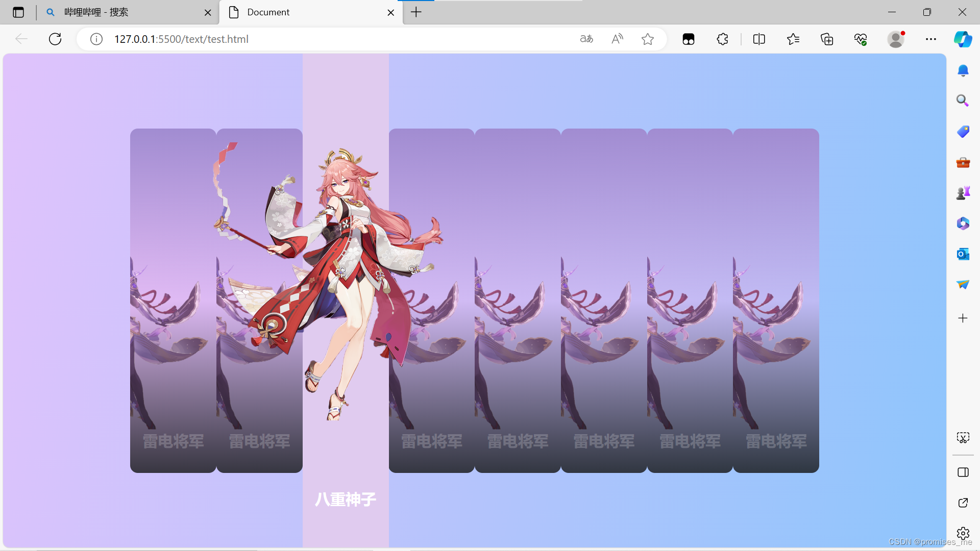980x551 pixels.
Task: Go back to the previous page
Action: click(x=21, y=39)
